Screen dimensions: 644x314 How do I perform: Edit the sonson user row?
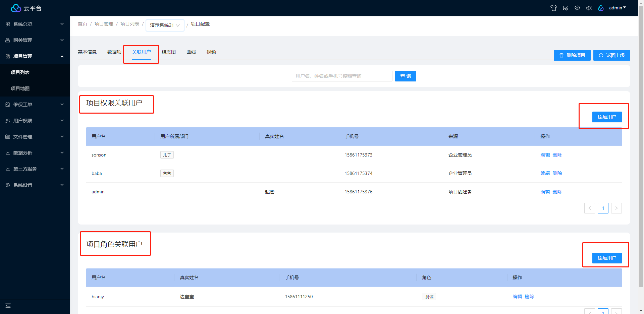pos(545,155)
